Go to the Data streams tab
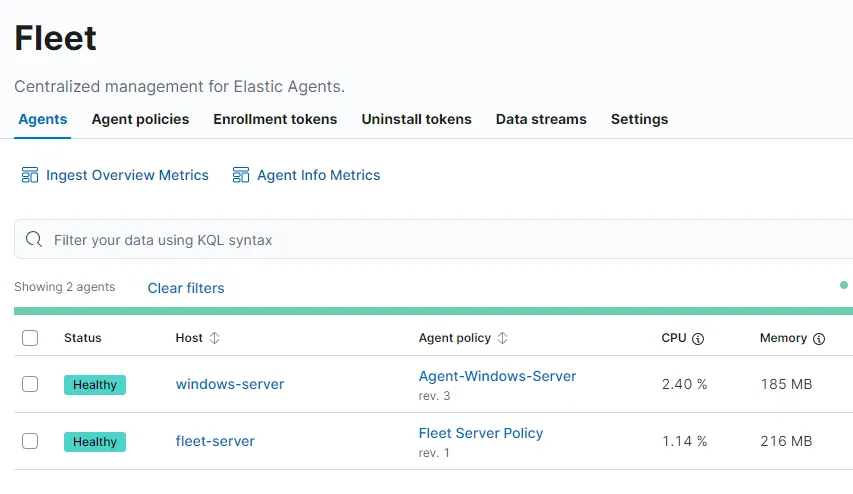 (541, 119)
